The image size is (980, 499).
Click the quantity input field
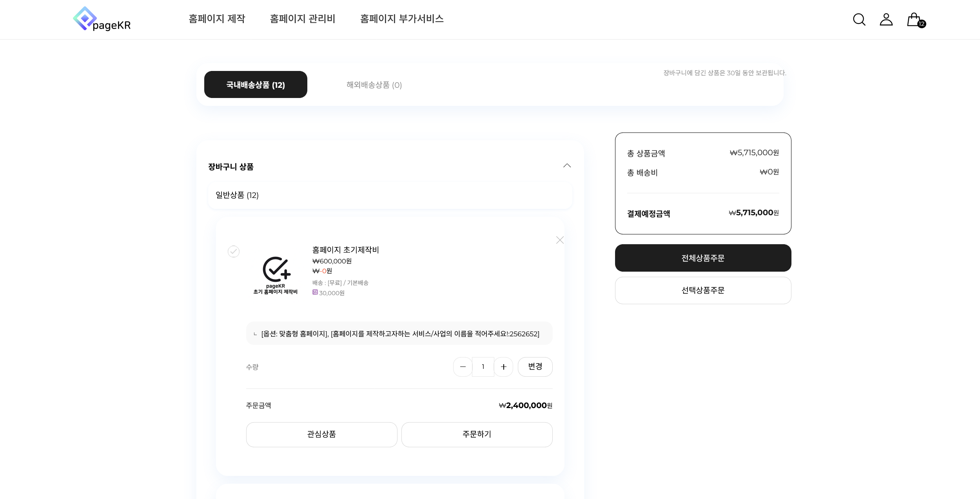coord(483,367)
